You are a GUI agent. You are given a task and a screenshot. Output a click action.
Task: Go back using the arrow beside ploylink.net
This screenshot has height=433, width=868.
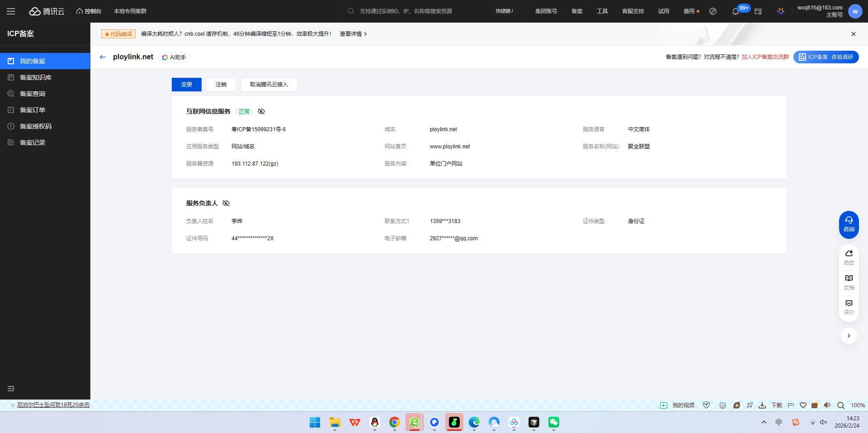(103, 57)
